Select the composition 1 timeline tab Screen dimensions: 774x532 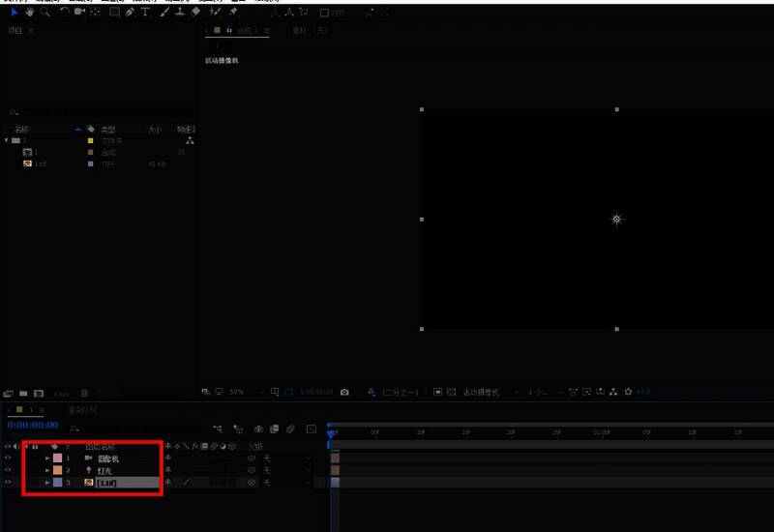[x=30, y=409]
